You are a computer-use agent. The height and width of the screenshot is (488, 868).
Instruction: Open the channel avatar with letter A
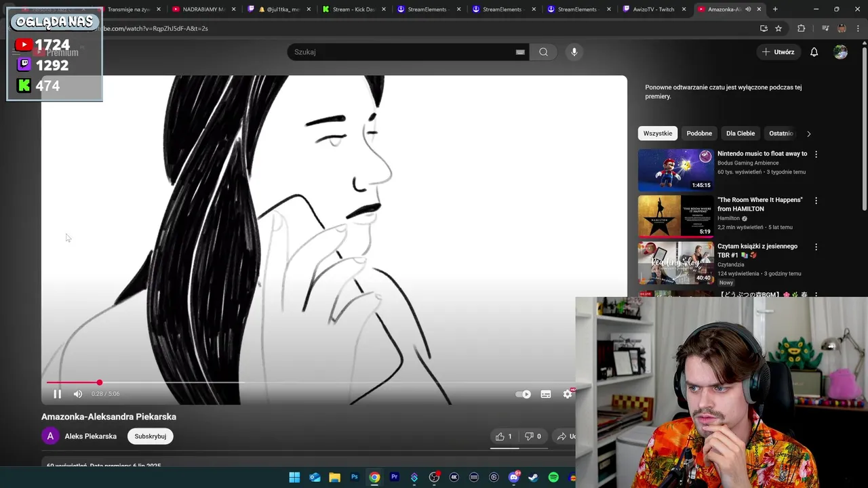50,436
